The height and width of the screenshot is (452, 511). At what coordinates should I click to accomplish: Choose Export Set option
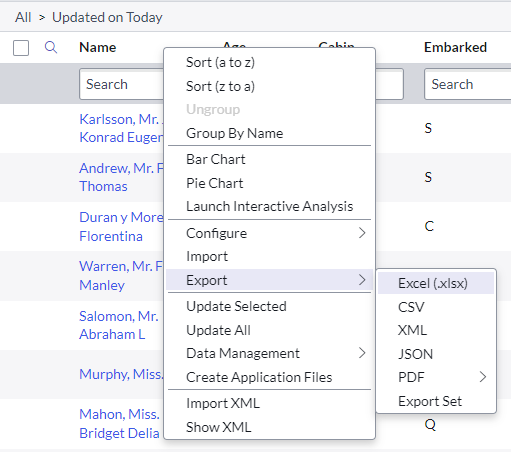click(x=436, y=401)
